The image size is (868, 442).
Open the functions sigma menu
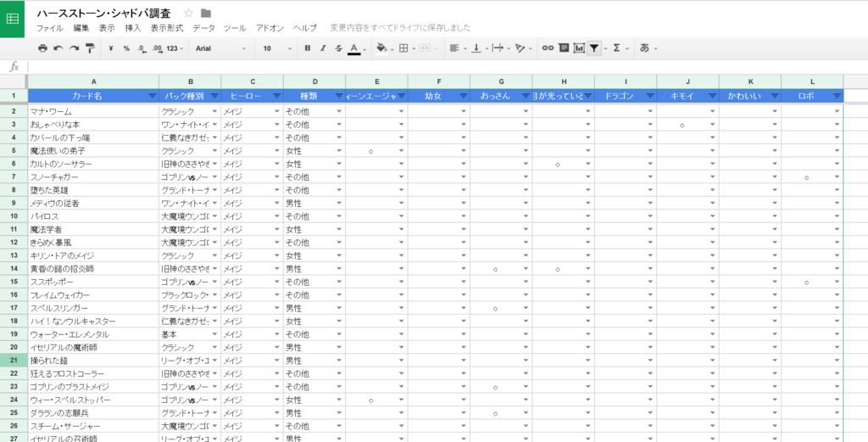[620, 48]
